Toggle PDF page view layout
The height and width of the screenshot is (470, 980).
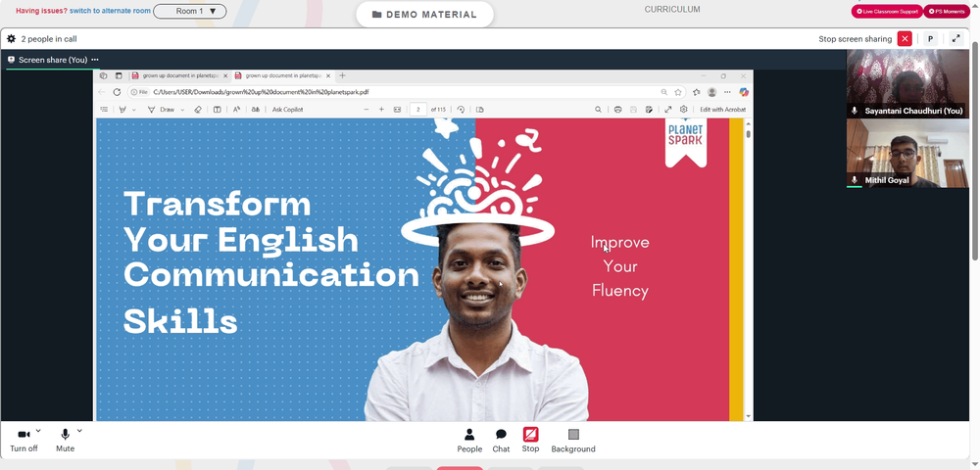[x=217, y=110]
